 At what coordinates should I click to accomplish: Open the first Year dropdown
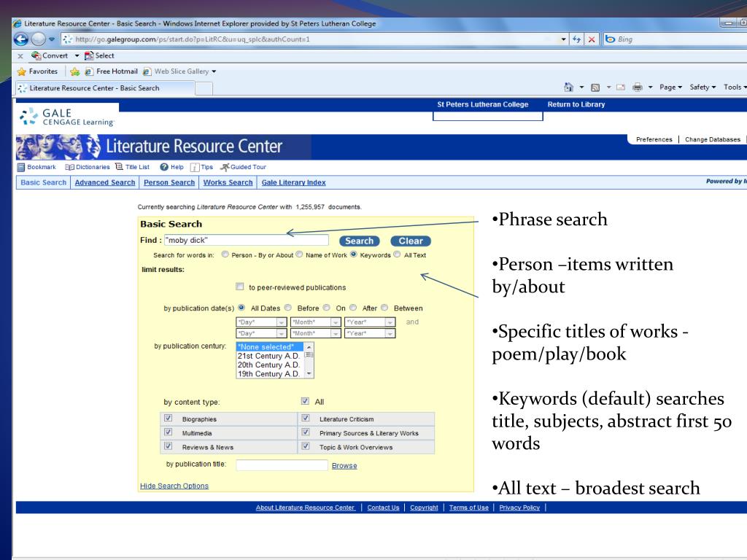[370, 322]
